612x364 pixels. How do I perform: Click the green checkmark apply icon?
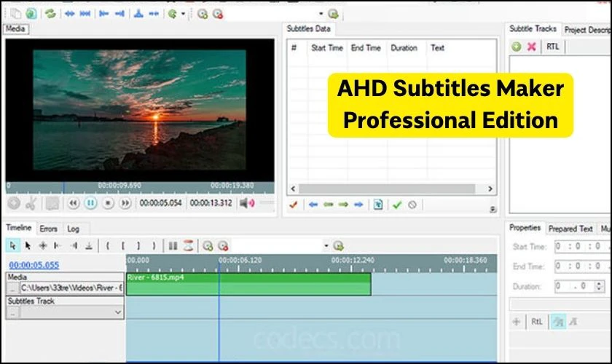point(397,205)
